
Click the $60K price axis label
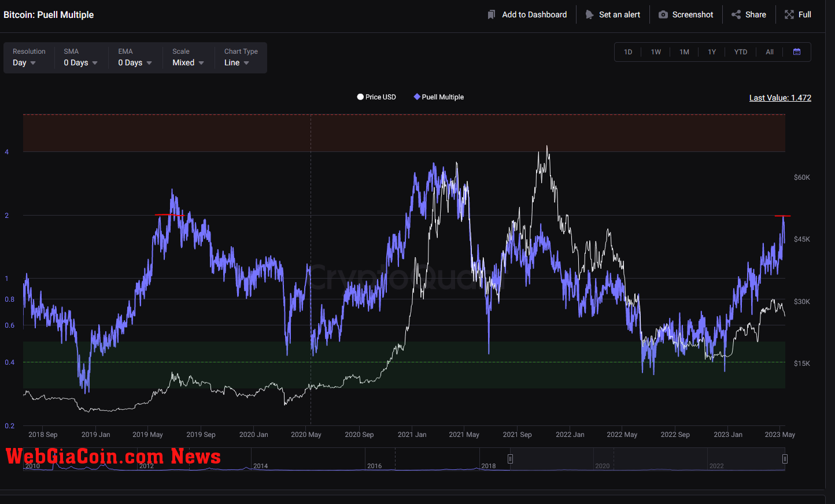tap(802, 177)
